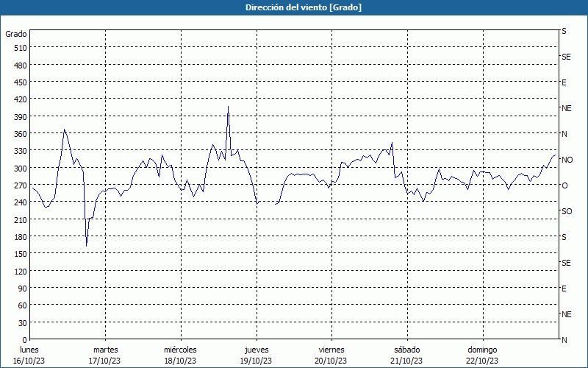
Task: Select the 510 value on the y-axis
Action: tap(21, 48)
